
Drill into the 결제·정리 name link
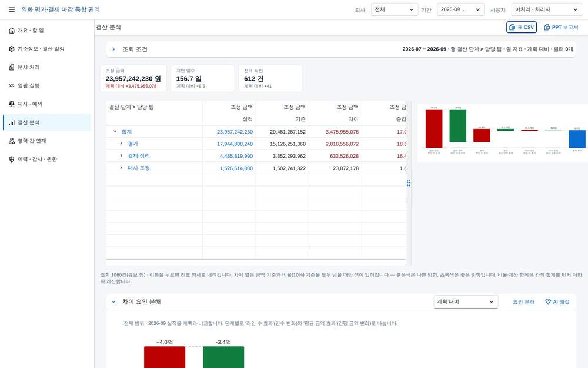139,156
